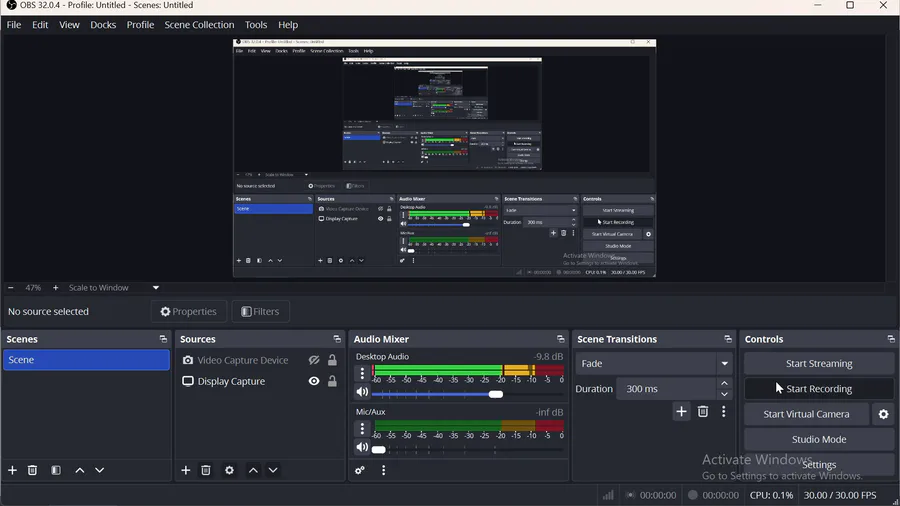Increase transition duration with up arrow
Viewport: 900px width, 506px height.
tap(724, 383)
